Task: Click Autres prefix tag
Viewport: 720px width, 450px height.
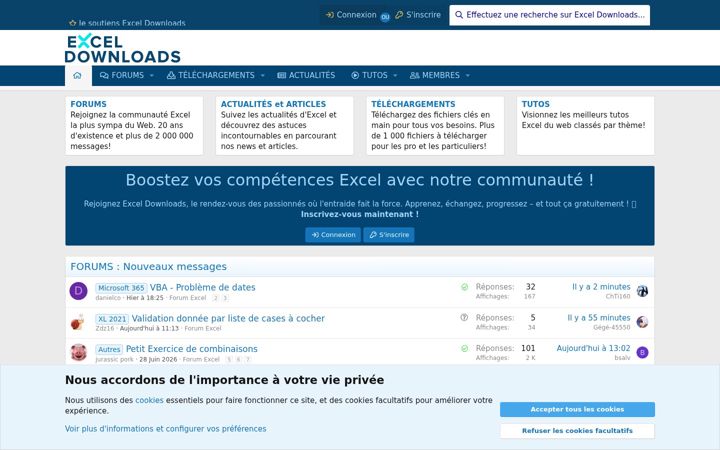Action: (109, 349)
